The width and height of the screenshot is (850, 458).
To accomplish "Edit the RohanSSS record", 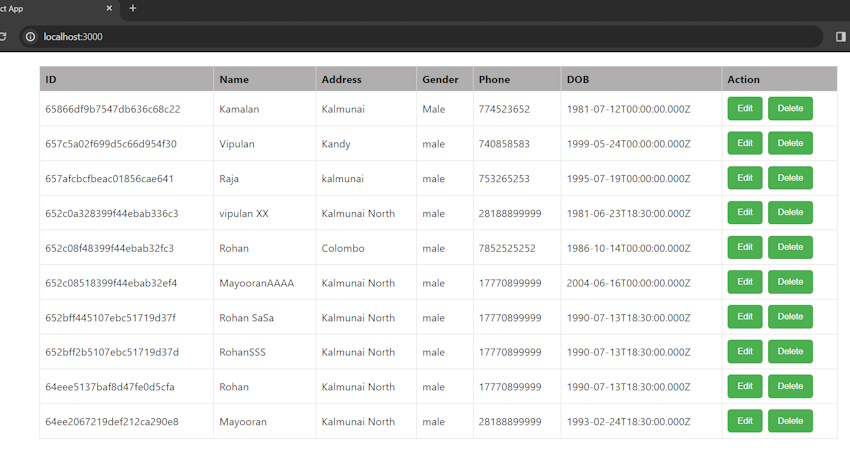I will (x=744, y=352).
